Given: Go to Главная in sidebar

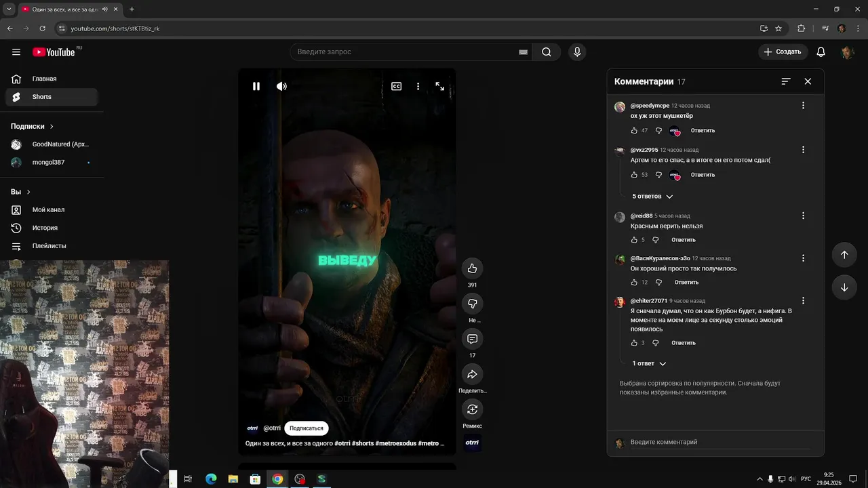Looking at the screenshot, I should 52,79.
